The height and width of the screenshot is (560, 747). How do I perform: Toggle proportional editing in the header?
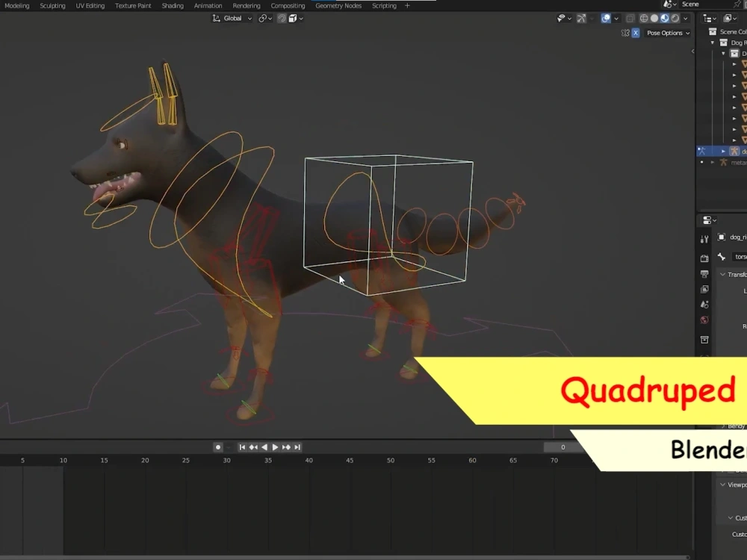click(x=282, y=18)
